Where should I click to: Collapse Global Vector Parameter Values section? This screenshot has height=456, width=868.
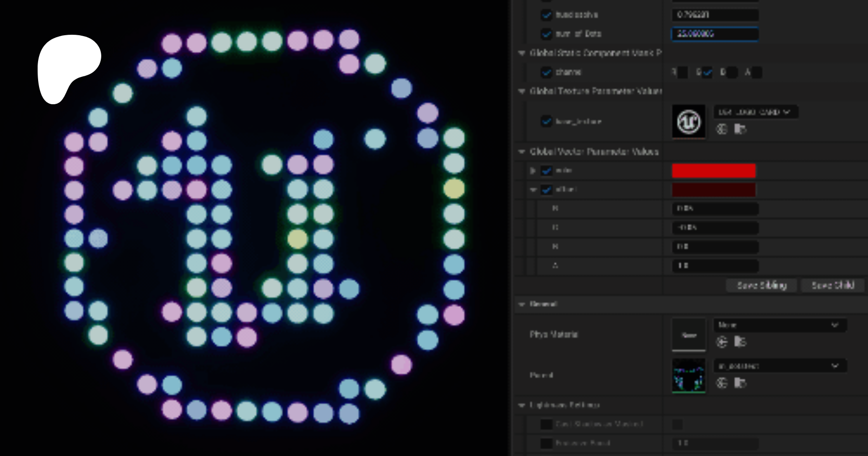point(522,152)
